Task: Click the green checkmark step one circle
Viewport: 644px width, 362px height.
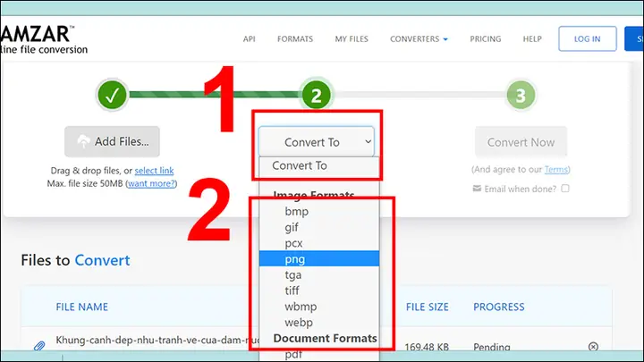Action: coord(112,95)
